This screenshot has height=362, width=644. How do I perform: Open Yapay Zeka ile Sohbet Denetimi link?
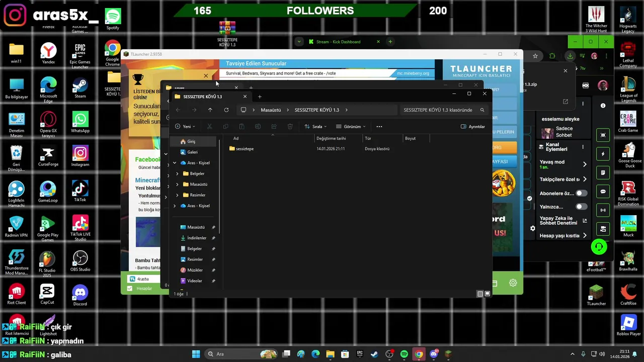coord(563,221)
